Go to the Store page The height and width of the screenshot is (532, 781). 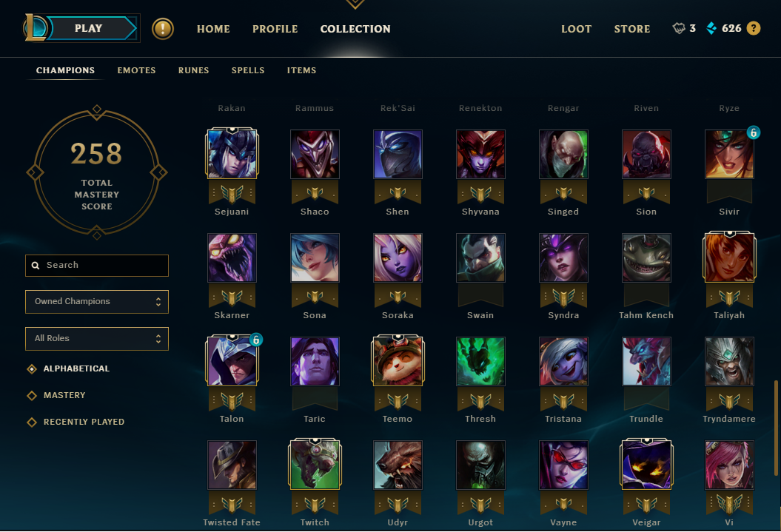click(x=632, y=29)
